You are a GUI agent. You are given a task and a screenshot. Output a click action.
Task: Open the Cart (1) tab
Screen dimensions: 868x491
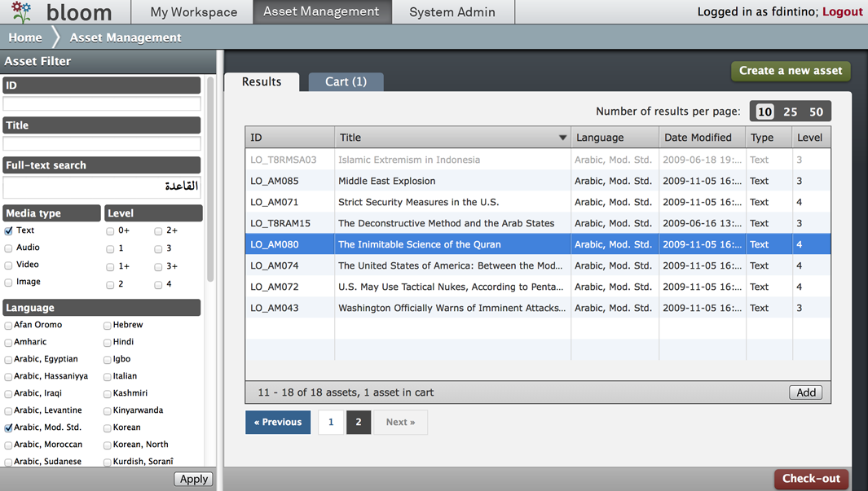pos(346,81)
